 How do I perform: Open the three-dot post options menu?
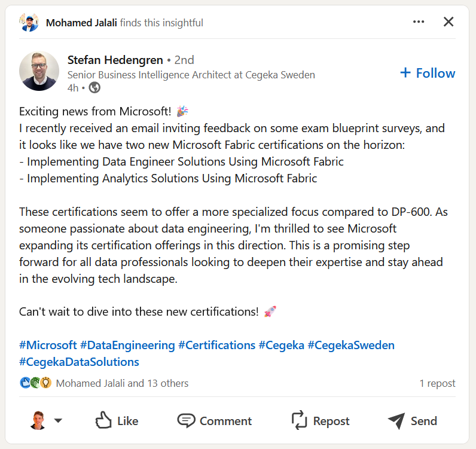(419, 22)
